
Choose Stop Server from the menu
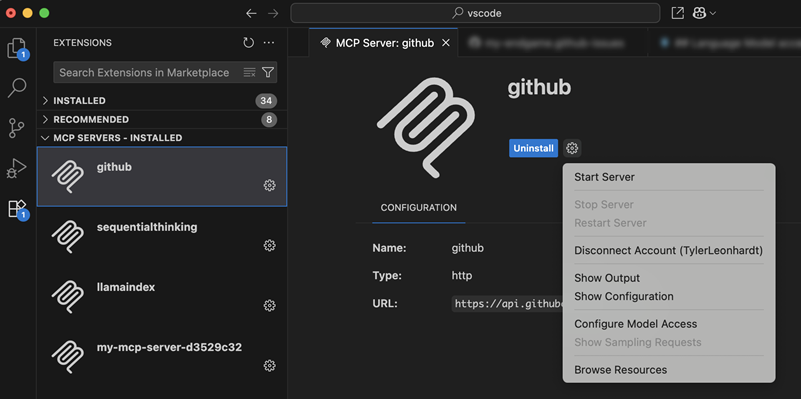pyautogui.click(x=669, y=204)
